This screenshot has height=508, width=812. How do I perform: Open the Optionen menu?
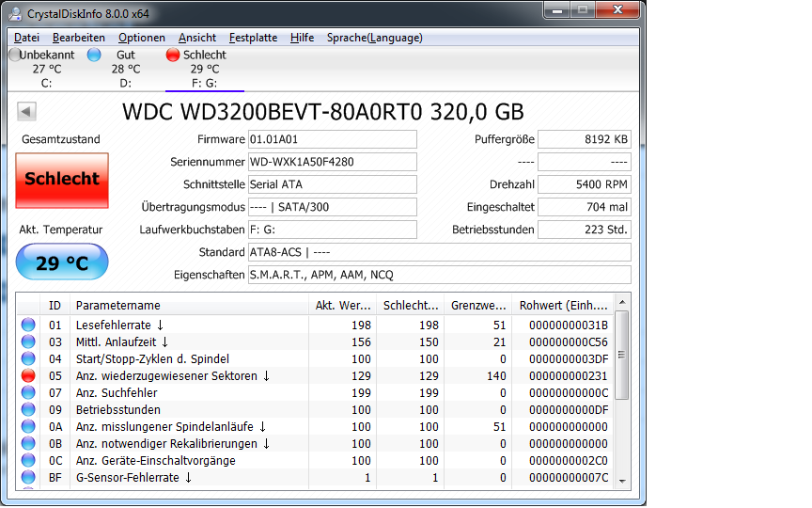point(141,38)
